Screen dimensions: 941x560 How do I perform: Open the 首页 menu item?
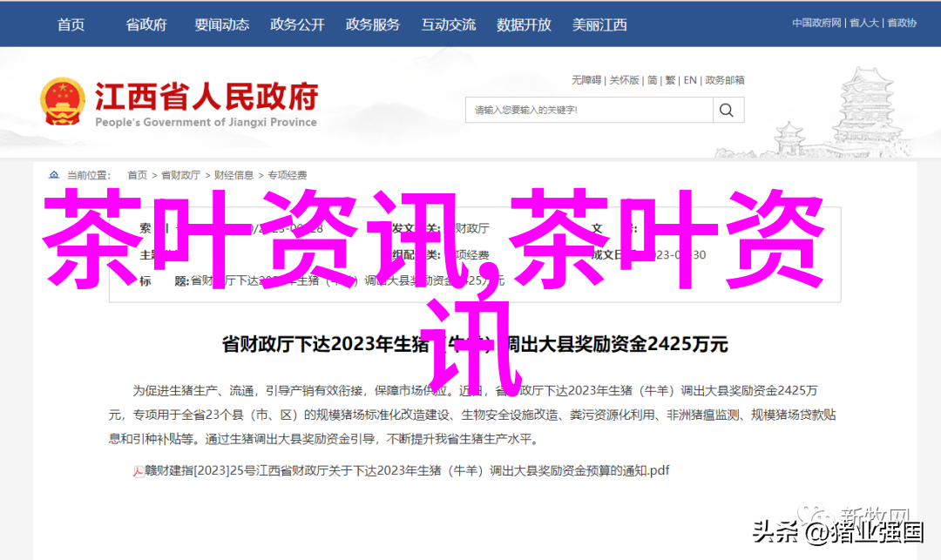(71, 24)
